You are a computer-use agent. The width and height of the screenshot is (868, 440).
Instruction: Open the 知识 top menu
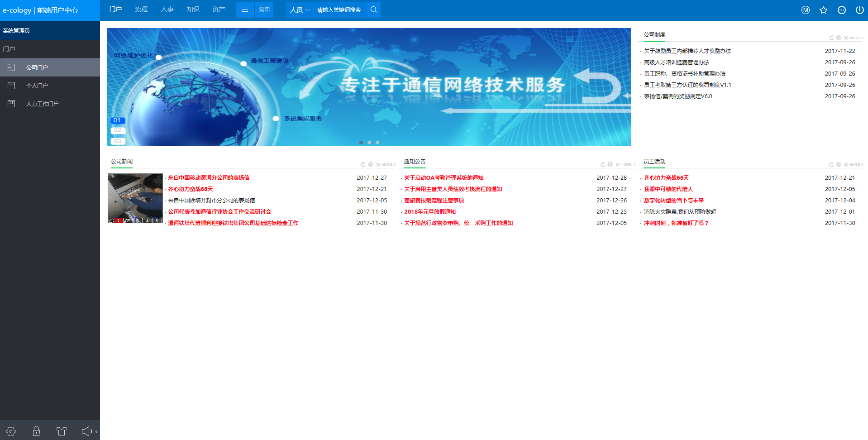193,9
